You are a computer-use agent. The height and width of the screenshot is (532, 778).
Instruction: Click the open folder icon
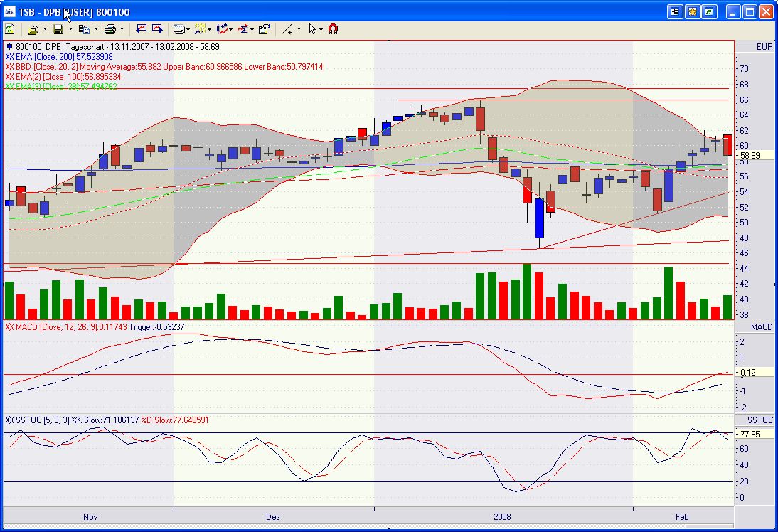[33, 30]
